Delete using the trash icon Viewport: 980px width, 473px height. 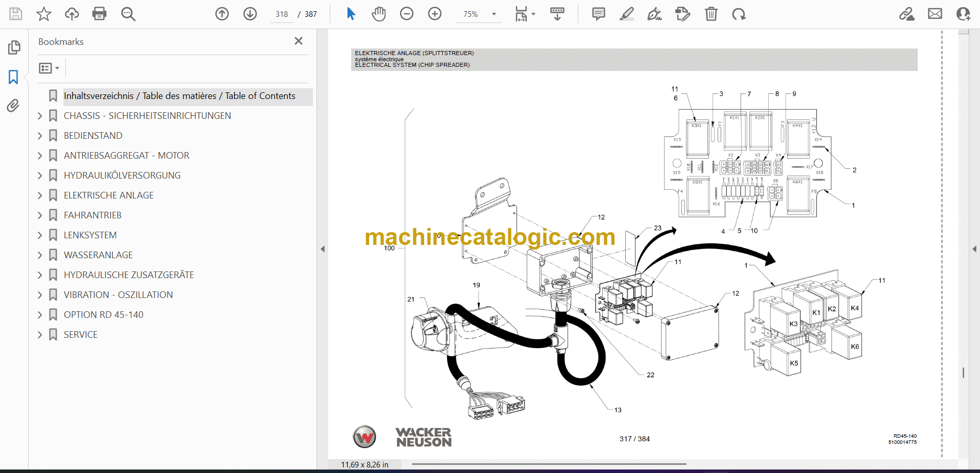pyautogui.click(x=711, y=14)
